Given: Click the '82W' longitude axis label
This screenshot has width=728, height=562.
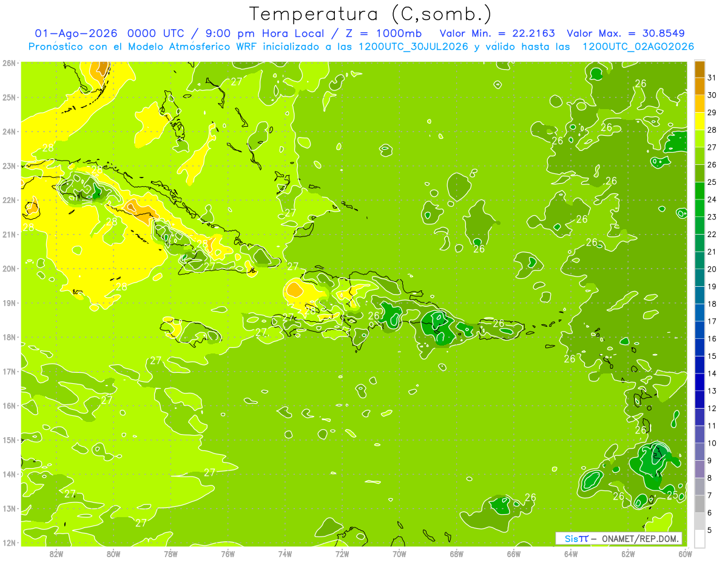Looking at the screenshot, I should pyautogui.click(x=56, y=554).
